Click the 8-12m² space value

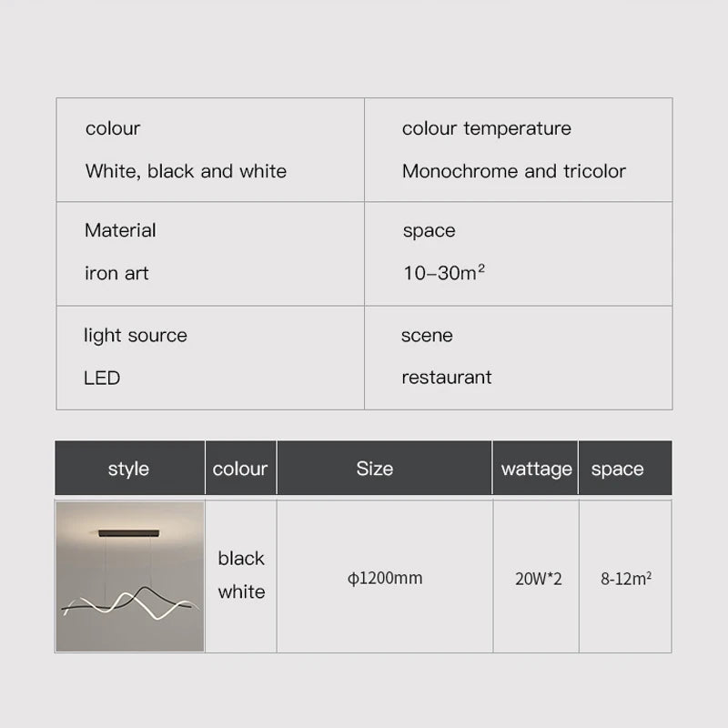pos(625,578)
